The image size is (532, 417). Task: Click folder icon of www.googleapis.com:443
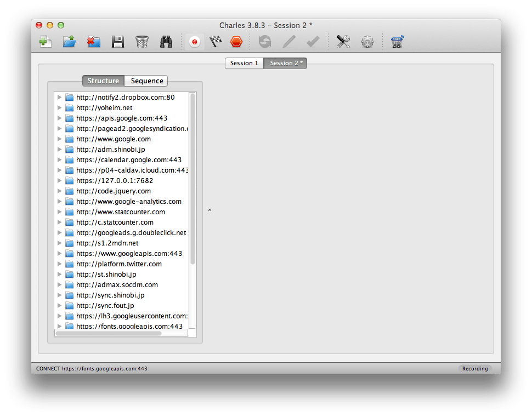[70, 254]
